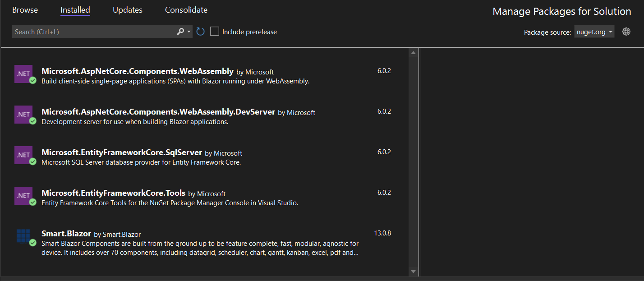Open search options dropdown arrow
The image size is (644, 281).
[x=189, y=32]
